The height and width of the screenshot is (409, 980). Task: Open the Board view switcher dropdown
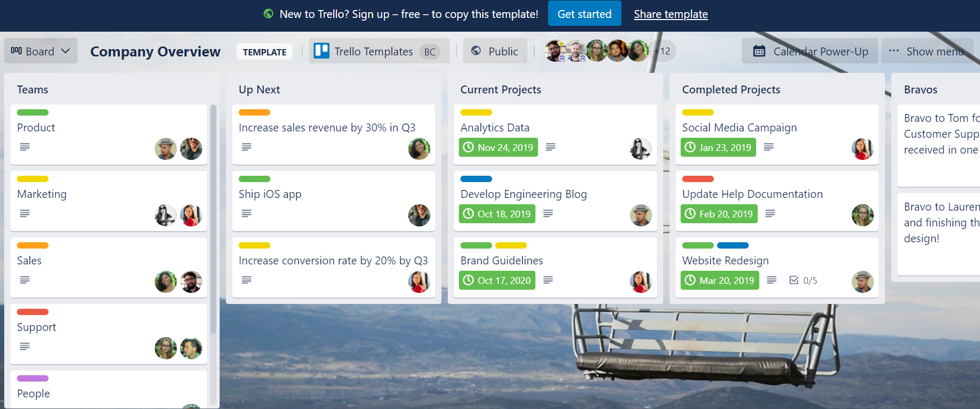tap(41, 51)
